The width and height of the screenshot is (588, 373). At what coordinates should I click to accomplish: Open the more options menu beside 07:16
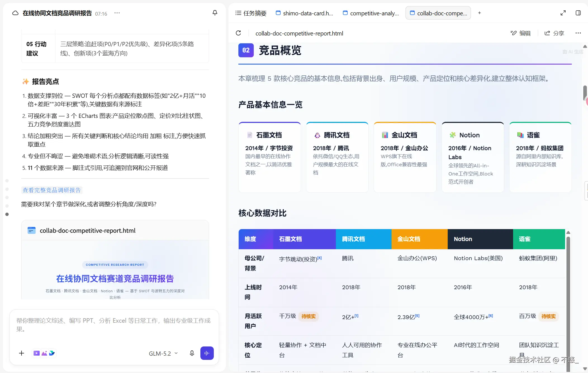117,13
